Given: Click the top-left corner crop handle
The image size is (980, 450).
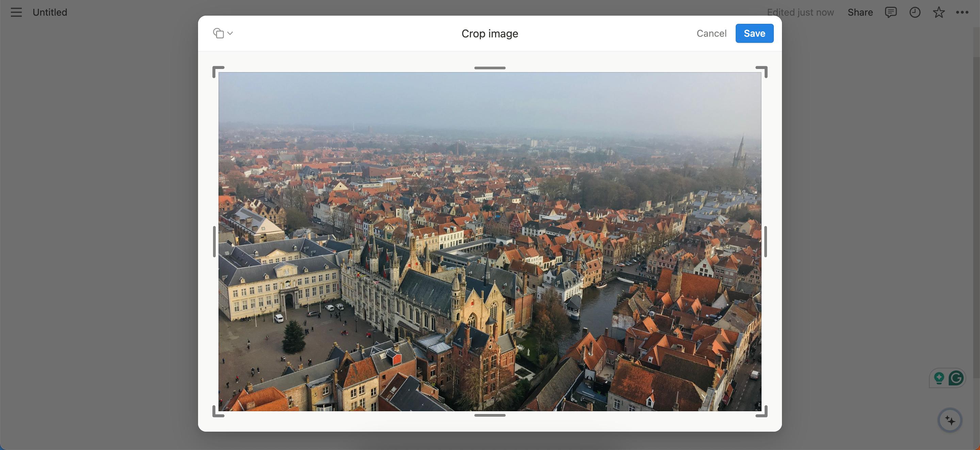Looking at the screenshot, I should (x=219, y=72).
